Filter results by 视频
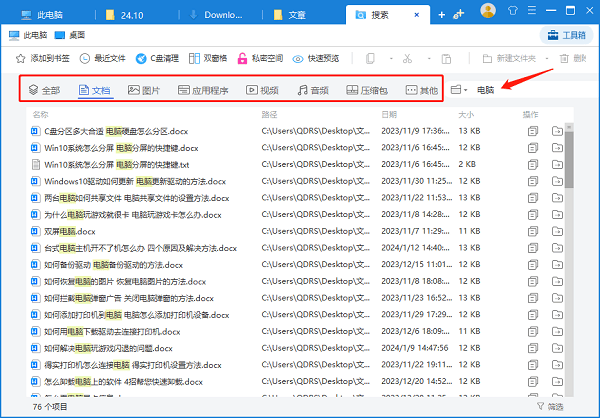The height and width of the screenshot is (418, 600). [x=262, y=90]
